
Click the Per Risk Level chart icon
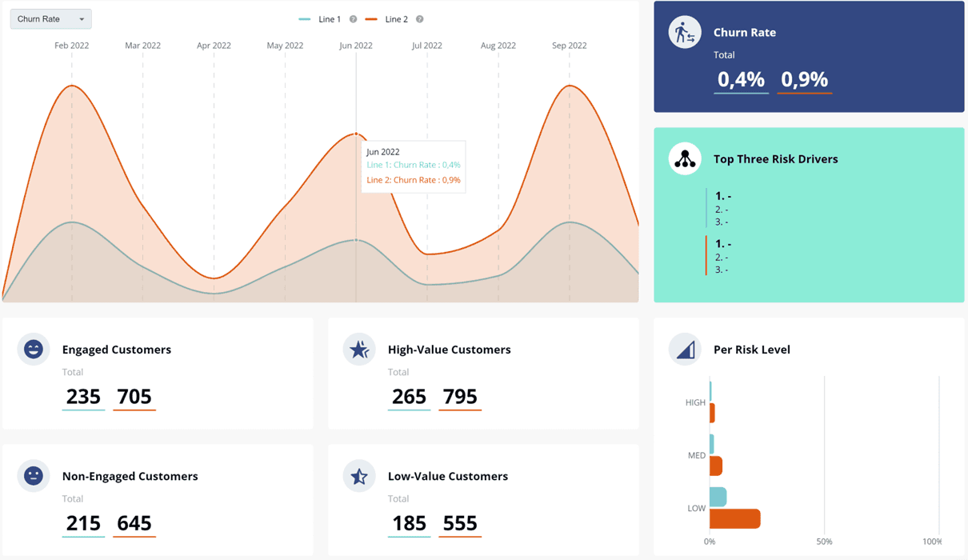tap(685, 350)
